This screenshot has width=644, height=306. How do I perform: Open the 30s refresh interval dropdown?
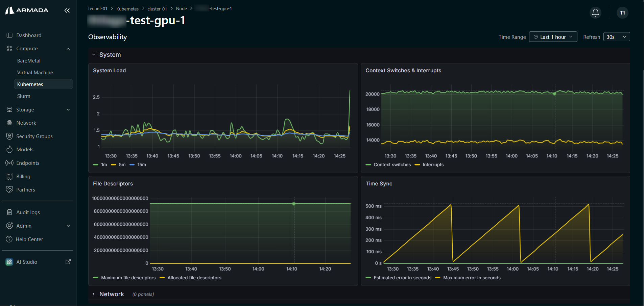point(617,37)
